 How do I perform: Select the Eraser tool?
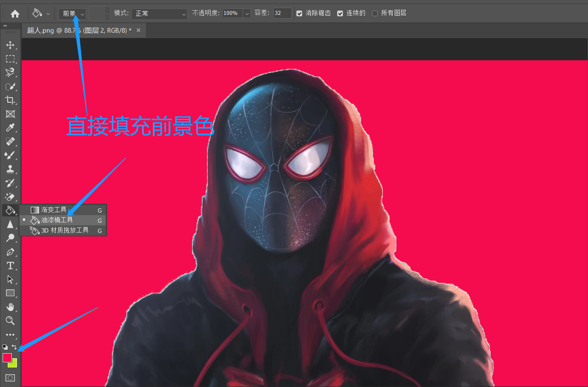click(x=10, y=197)
